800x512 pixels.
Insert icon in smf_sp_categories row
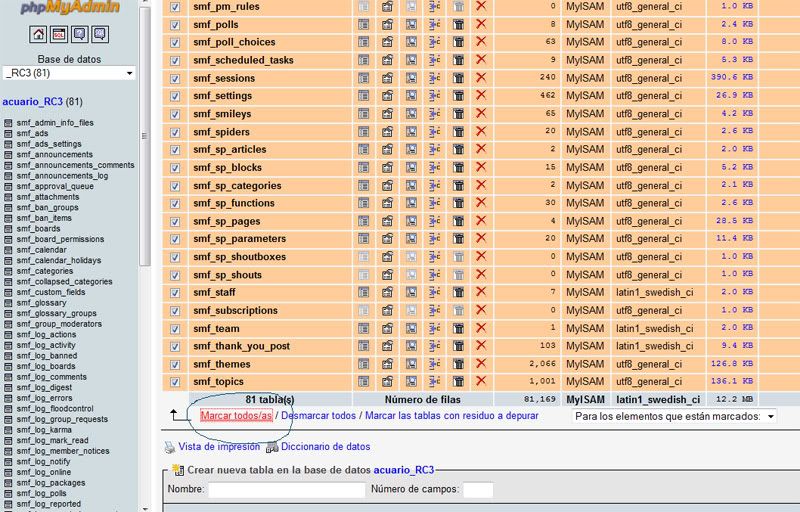point(434,185)
